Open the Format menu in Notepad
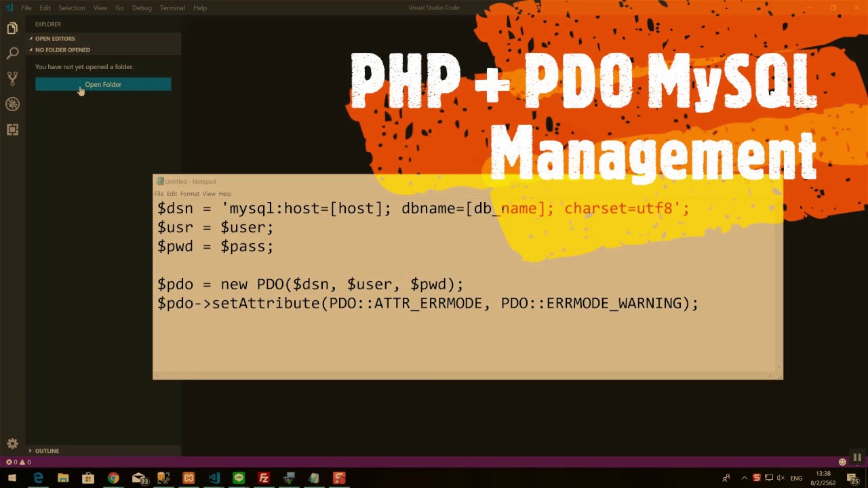The height and width of the screenshot is (488, 868). click(189, 194)
